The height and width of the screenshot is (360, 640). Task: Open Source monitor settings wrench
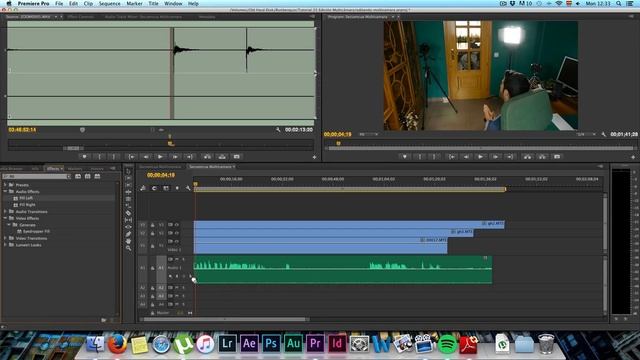278,130
